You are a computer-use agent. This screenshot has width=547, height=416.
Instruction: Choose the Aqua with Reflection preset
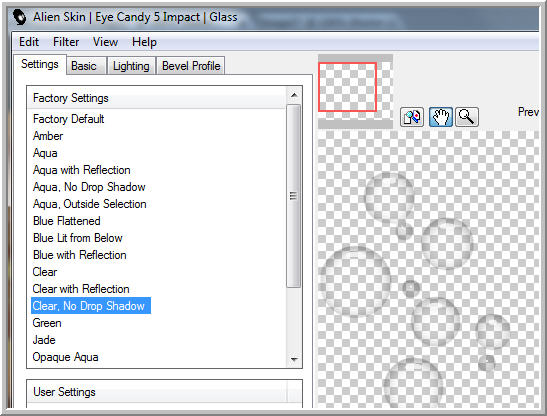pos(81,170)
